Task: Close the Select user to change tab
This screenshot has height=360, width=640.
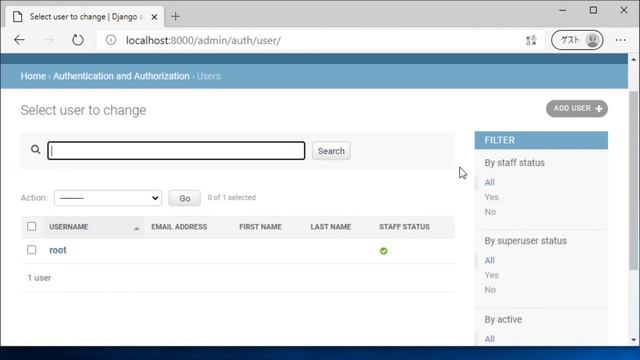Action: pos(154,17)
